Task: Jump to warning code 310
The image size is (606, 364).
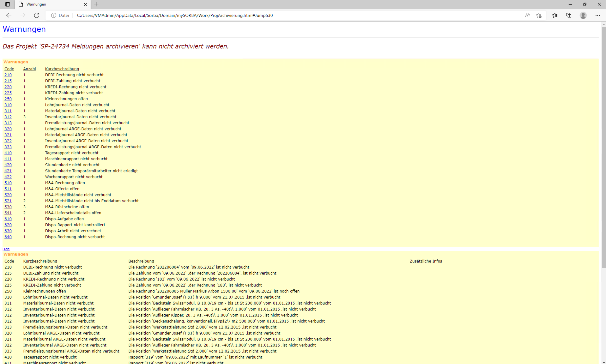Action: (8, 105)
